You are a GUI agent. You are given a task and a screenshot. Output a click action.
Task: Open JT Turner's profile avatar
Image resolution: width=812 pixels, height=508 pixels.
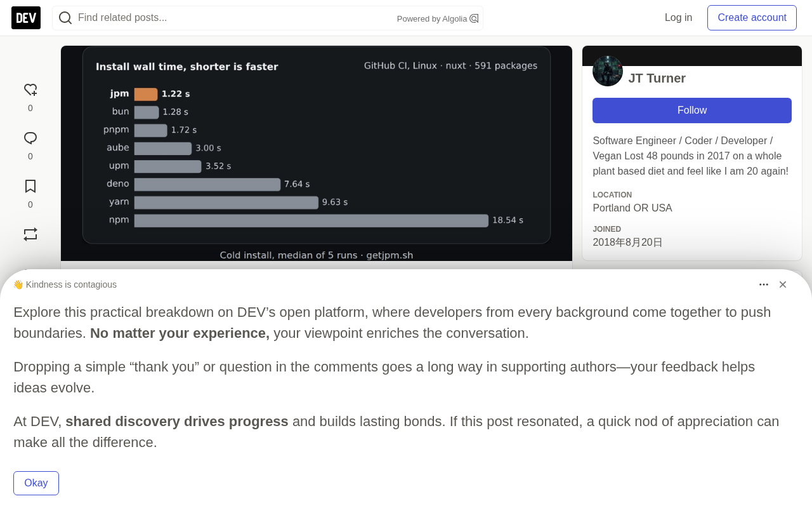point(608,71)
